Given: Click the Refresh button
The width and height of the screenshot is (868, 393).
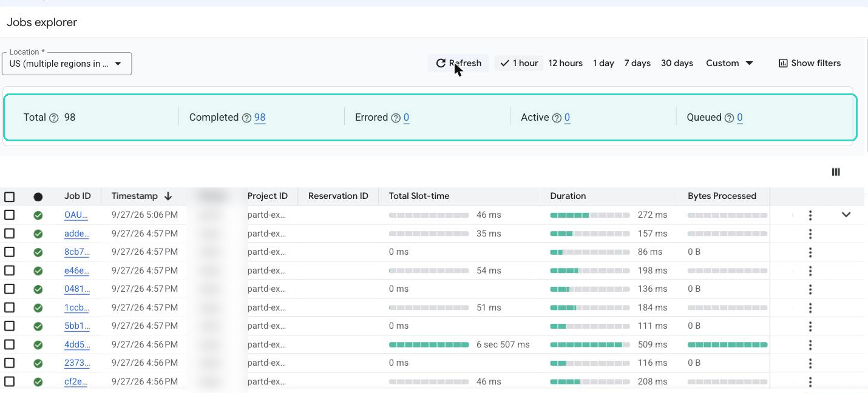Looking at the screenshot, I should coord(458,63).
